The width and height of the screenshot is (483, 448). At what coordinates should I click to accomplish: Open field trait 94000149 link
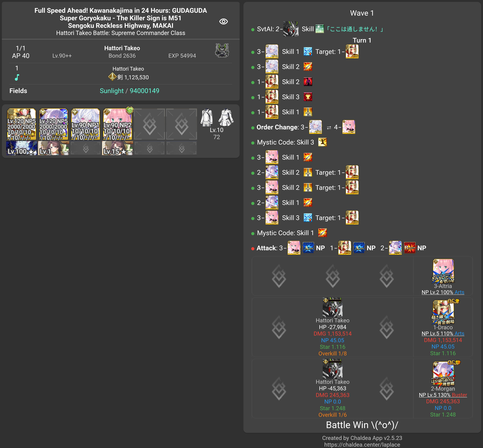coord(144,91)
